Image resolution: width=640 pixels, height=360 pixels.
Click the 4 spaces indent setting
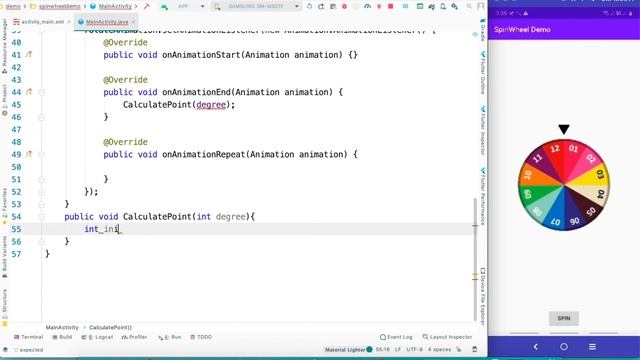pos(439,350)
